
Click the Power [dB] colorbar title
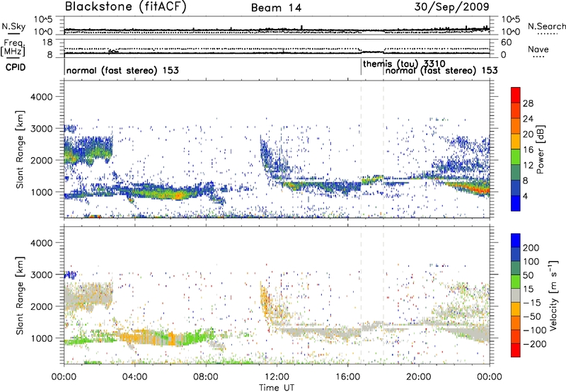coord(541,149)
